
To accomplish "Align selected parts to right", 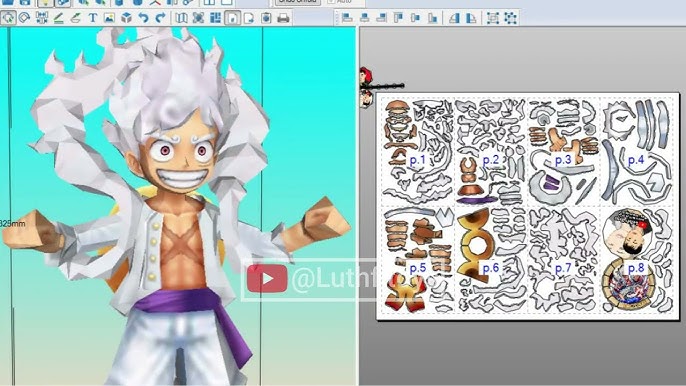I will click(x=382, y=18).
